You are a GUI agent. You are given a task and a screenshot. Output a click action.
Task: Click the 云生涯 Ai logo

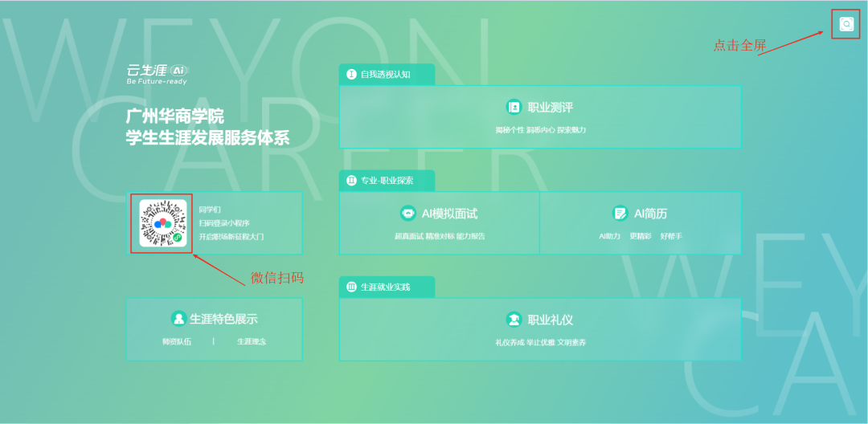click(x=158, y=74)
